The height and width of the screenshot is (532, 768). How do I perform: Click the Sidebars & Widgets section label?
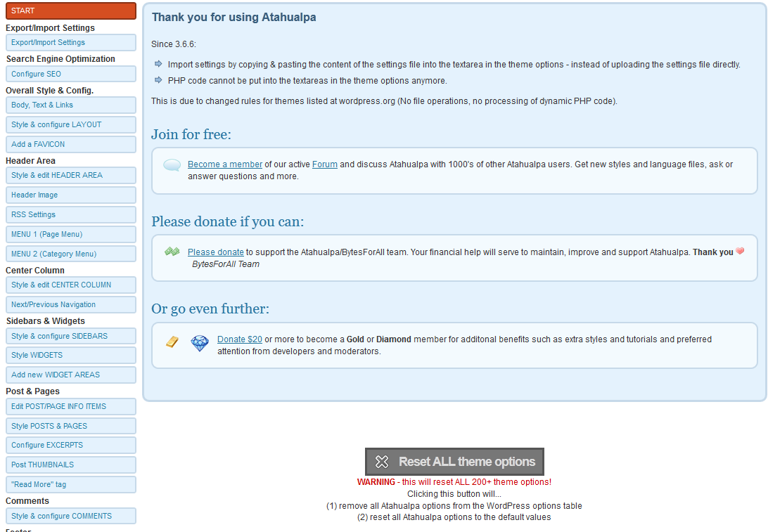pyautogui.click(x=45, y=321)
